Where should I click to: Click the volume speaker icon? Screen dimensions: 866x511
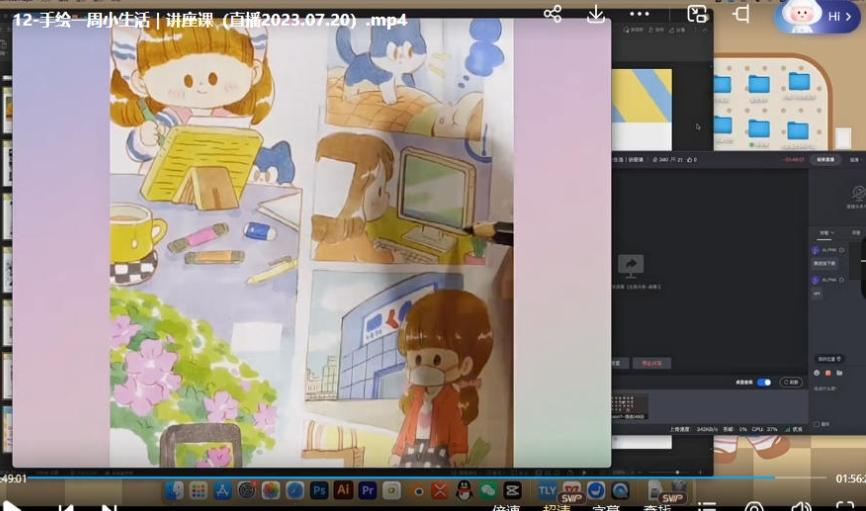(x=800, y=507)
